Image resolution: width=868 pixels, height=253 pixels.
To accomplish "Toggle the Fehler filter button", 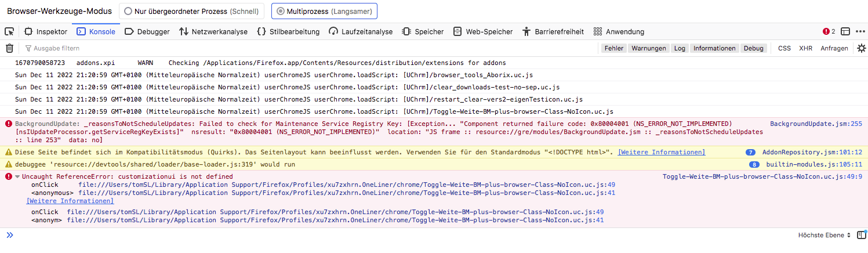I will pyautogui.click(x=613, y=48).
